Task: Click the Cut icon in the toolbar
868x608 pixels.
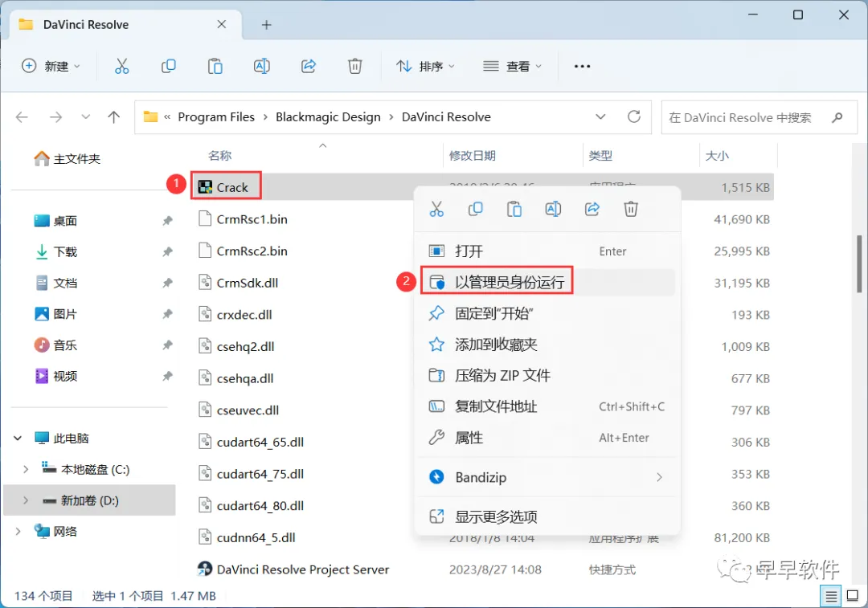Action: click(x=122, y=67)
